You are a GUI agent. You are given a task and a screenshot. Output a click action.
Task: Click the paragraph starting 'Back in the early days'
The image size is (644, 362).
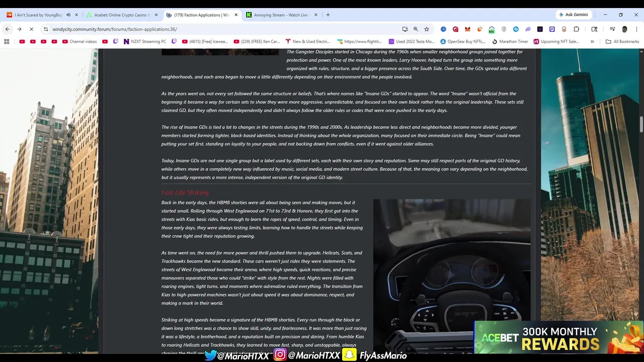pos(262,219)
